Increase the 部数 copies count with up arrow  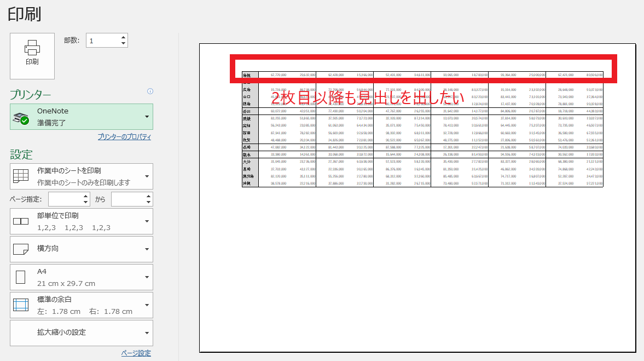tap(123, 37)
